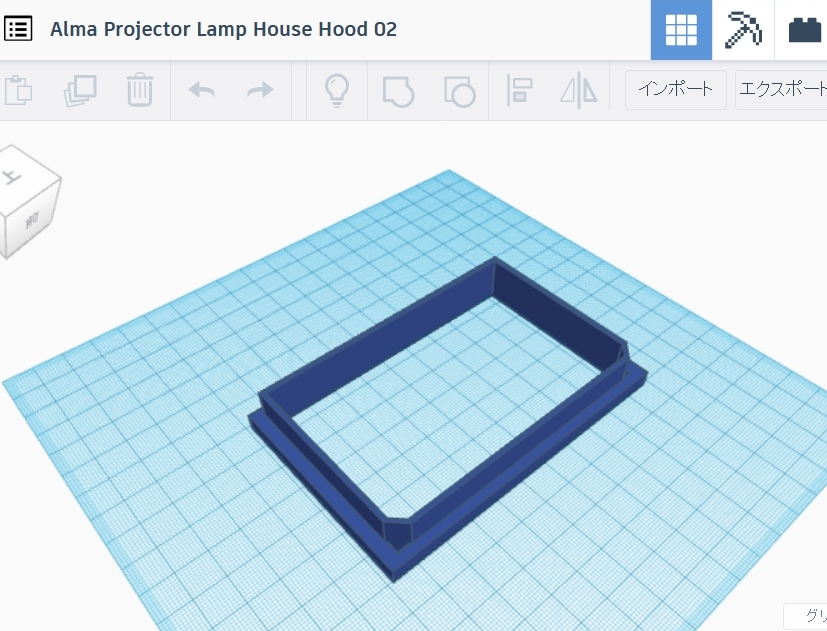This screenshot has width=827, height=631.
Task: Open the Blocks pickaxe mode
Action: click(743, 30)
